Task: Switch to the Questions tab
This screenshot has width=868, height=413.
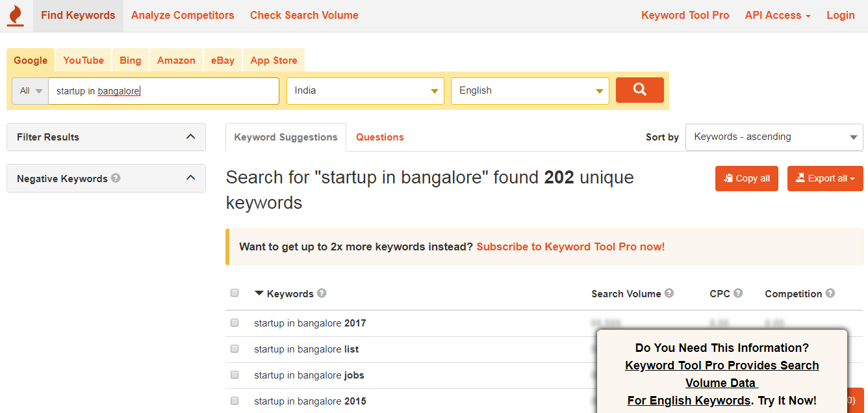Action: click(x=380, y=137)
